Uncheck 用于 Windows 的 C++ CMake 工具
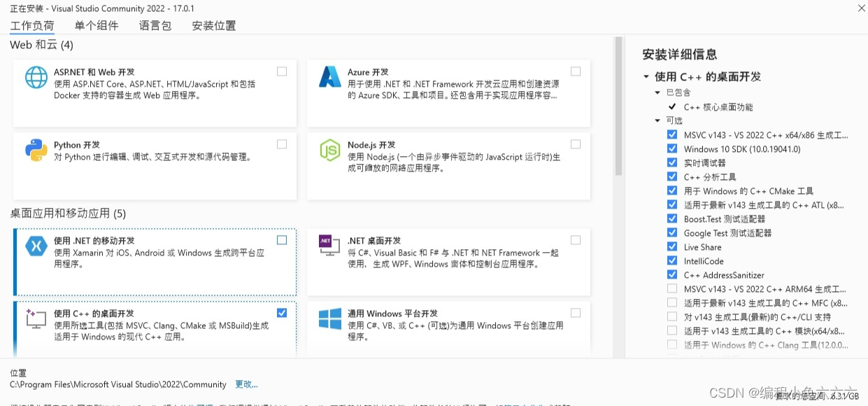868x406 pixels. (672, 190)
